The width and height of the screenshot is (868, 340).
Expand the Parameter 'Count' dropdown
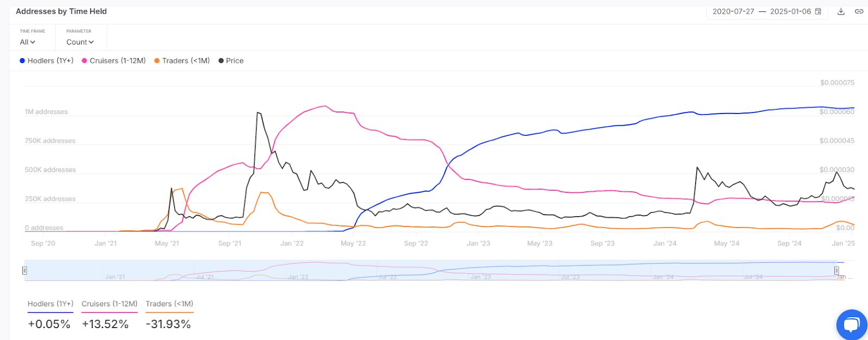coord(80,42)
